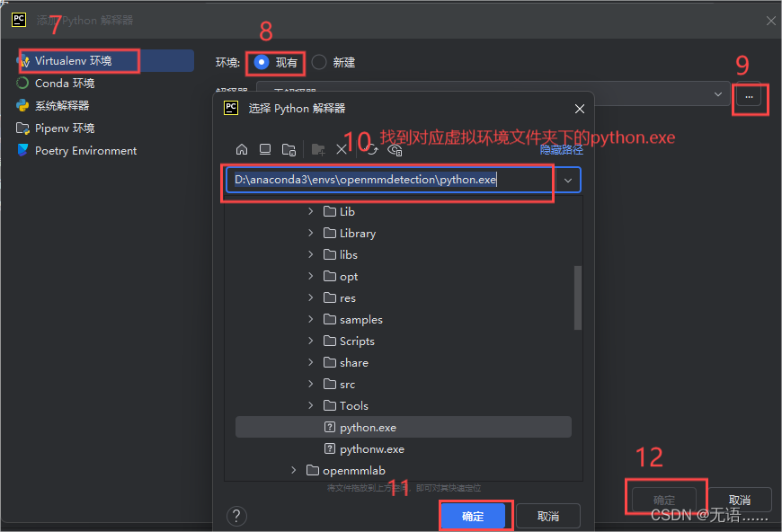782x532 pixels.
Task: Expand the Tools folder
Action: point(311,405)
